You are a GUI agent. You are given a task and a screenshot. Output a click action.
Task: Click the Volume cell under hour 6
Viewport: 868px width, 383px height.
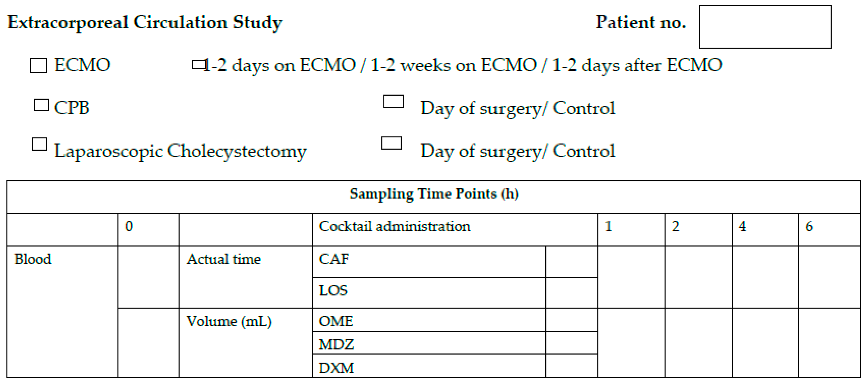pos(829,343)
